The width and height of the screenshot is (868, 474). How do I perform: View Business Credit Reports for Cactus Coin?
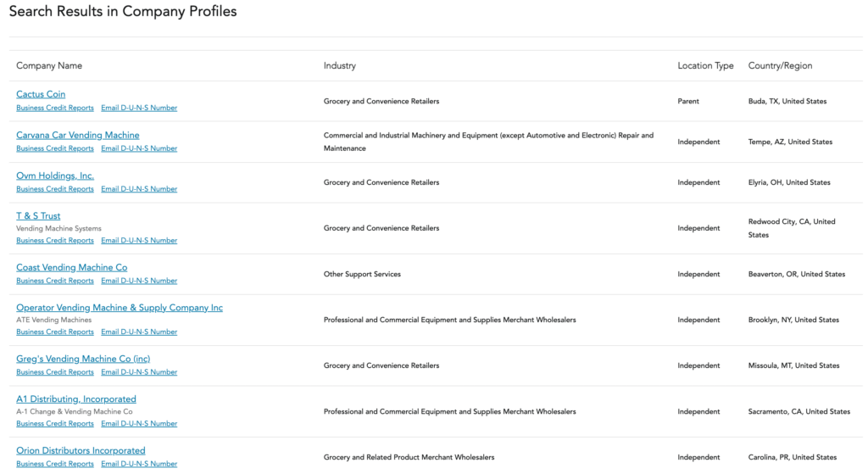pyautogui.click(x=55, y=108)
